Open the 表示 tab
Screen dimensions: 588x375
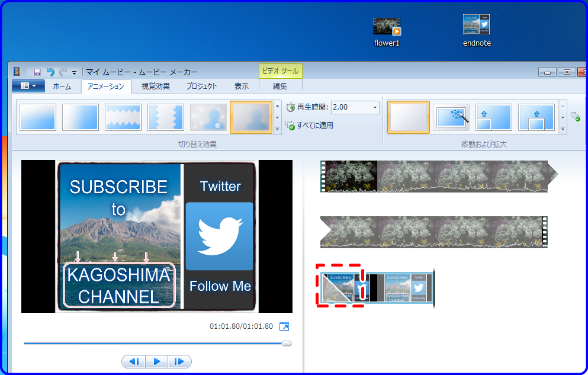[x=242, y=86]
